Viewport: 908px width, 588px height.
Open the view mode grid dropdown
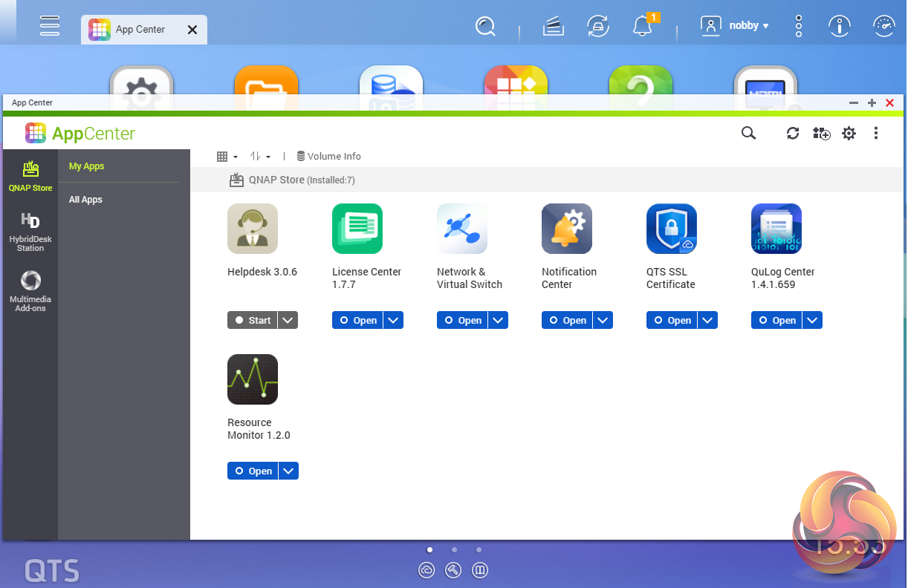pos(227,157)
